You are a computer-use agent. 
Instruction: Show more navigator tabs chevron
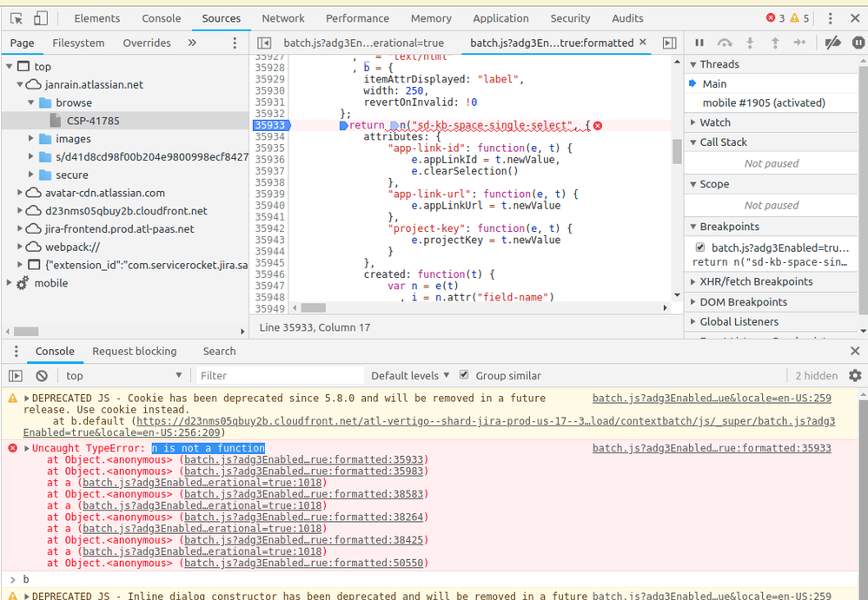click(192, 43)
